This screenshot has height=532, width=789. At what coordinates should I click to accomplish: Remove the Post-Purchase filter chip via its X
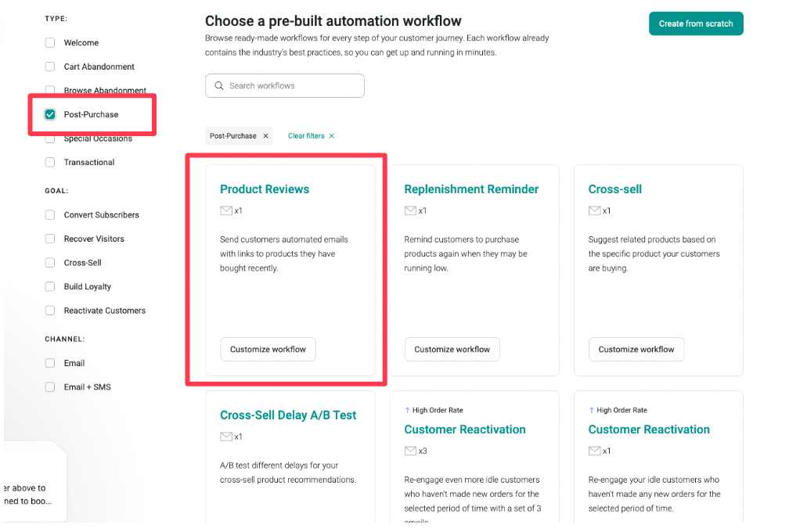click(265, 135)
